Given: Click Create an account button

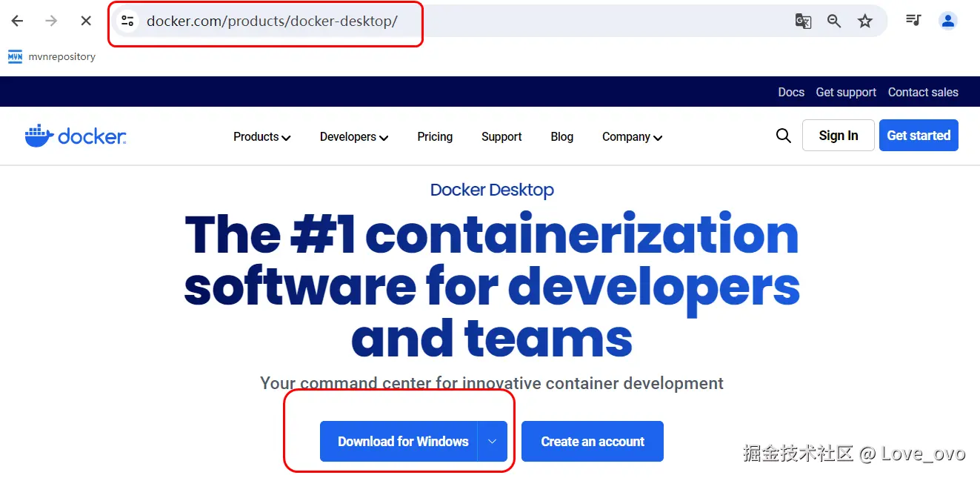Looking at the screenshot, I should tap(593, 442).
